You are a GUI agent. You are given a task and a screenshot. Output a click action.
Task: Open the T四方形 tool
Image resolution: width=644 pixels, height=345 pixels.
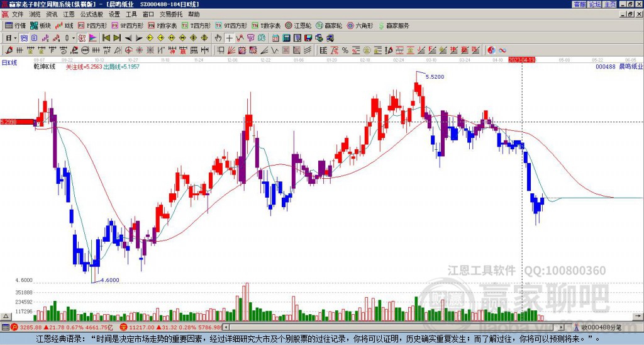pos(196,25)
